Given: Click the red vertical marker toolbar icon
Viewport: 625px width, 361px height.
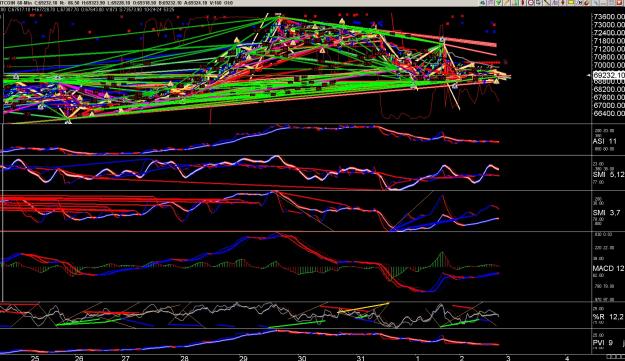Looking at the screenshot, I should [x=523, y=2].
